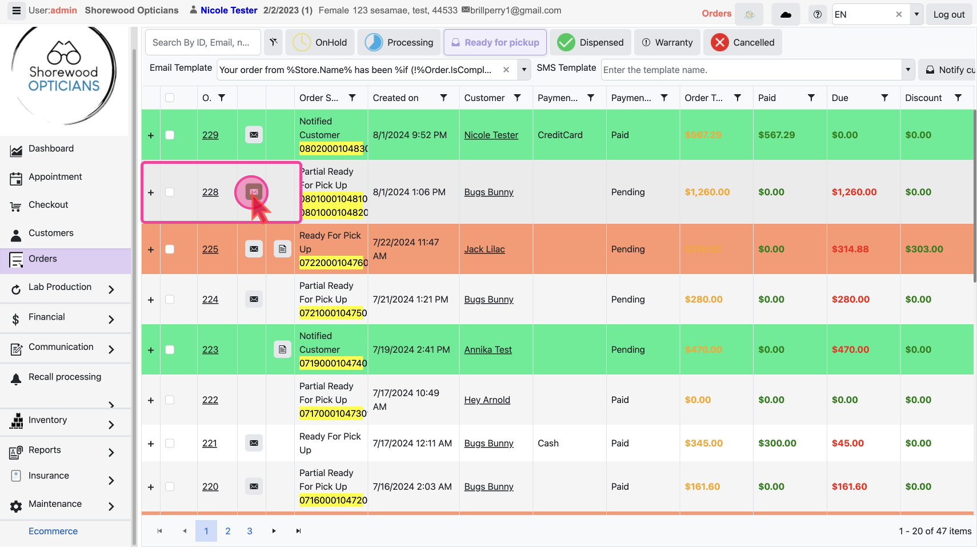This screenshot has height=560, width=977.
Task: Tick the checkbox for order 224
Action: [x=170, y=299]
